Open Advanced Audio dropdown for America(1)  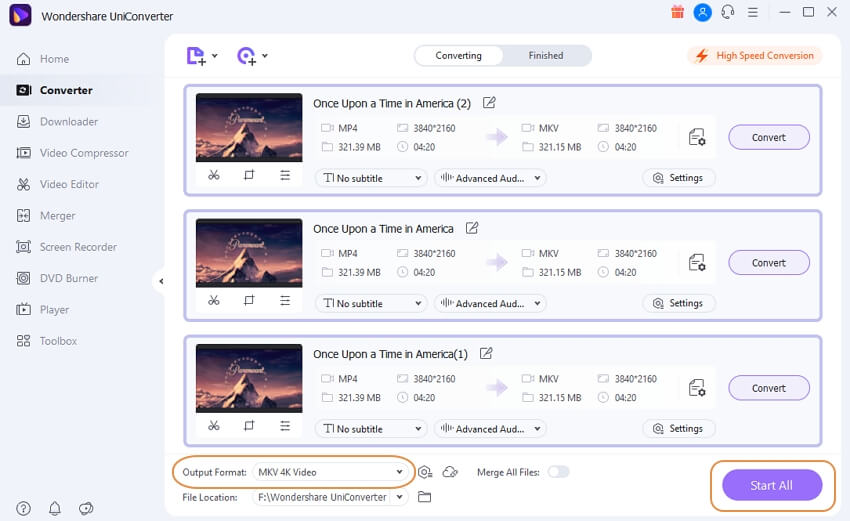tap(490, 428)
